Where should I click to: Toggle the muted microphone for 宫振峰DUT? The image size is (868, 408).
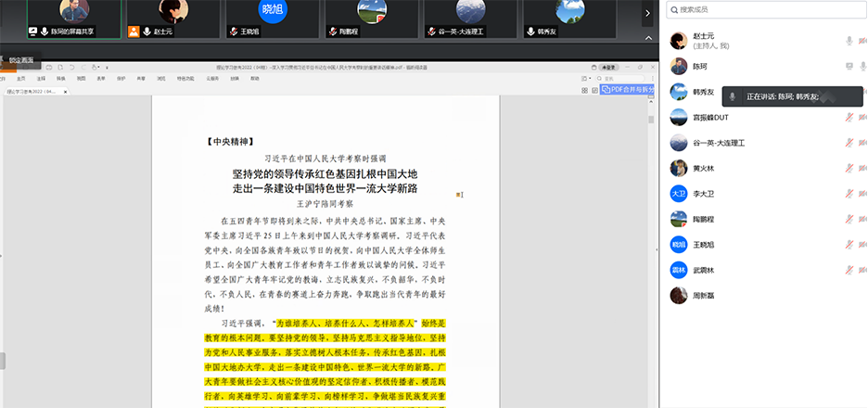point(849,118)
